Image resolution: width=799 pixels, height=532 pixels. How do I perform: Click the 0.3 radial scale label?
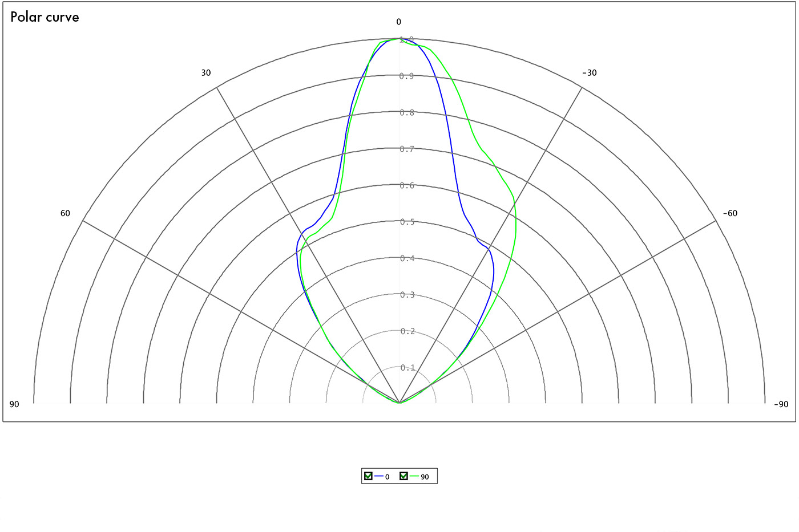pos(407,295)
